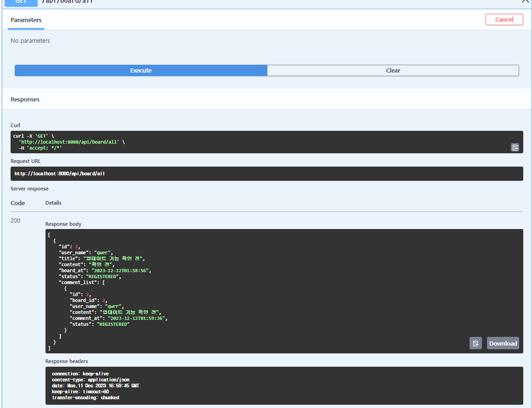Click the 200 response code
Viewport: 532px width, 408px height.
click(15, 221)
